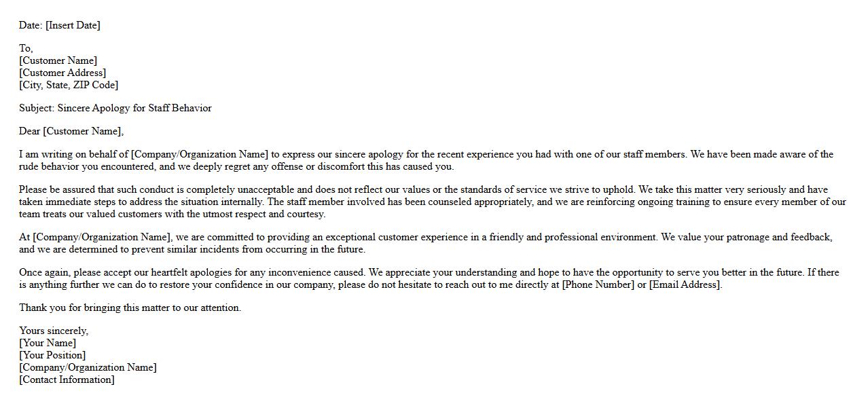Click the "Yours sincerely" closing
Image resolution: width=868 pixels, height=408 pixels.
(x=54, y=331)
